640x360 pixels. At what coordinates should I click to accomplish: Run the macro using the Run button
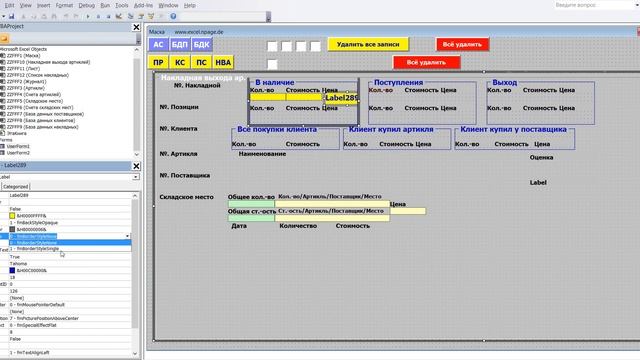tap(88, 16)
